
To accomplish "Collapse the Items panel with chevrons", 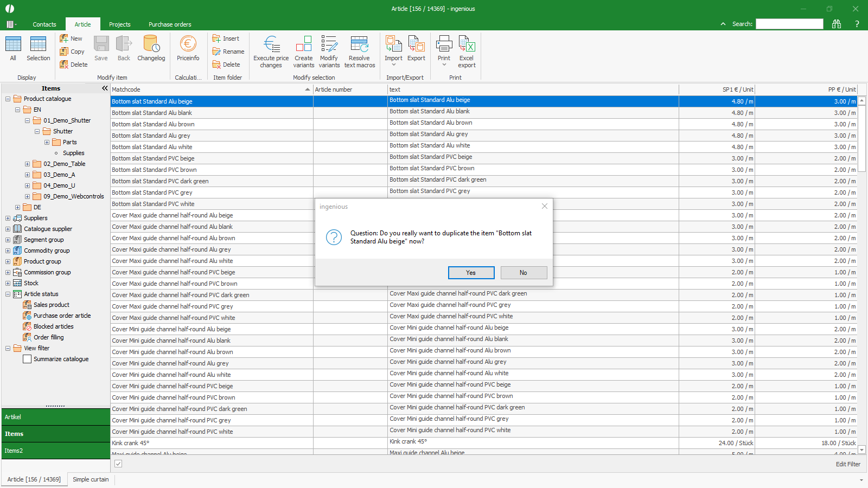I will pos(105,88).
